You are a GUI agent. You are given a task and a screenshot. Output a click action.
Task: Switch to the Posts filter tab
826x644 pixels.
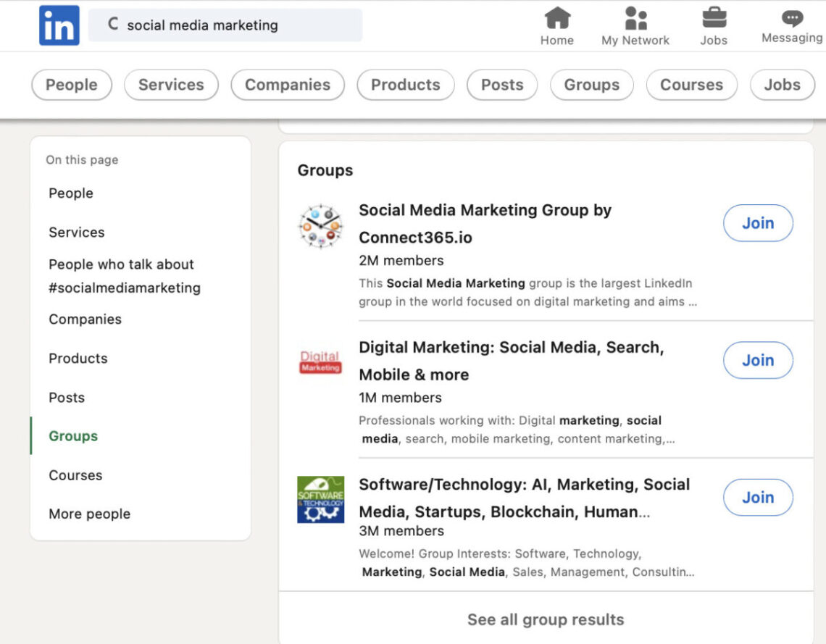[x=502, y=85]
